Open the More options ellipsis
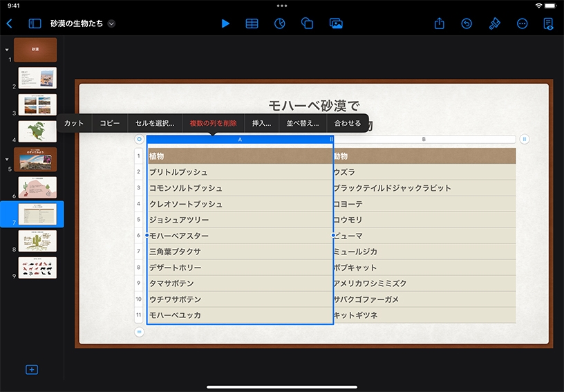 pos(522,24)
